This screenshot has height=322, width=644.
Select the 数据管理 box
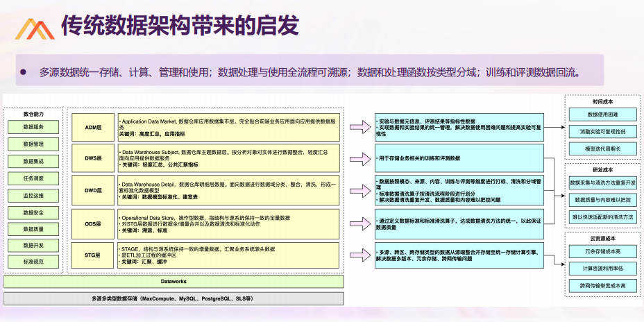point(33,144)
